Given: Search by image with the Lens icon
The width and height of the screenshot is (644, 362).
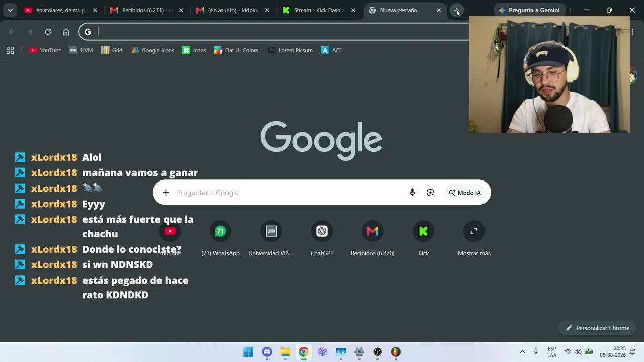Looking at the screenshot, I should coord(430,193).
